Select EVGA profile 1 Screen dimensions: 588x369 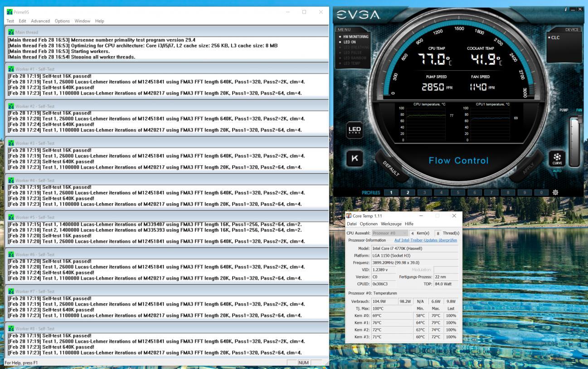(x=391, y=192)
